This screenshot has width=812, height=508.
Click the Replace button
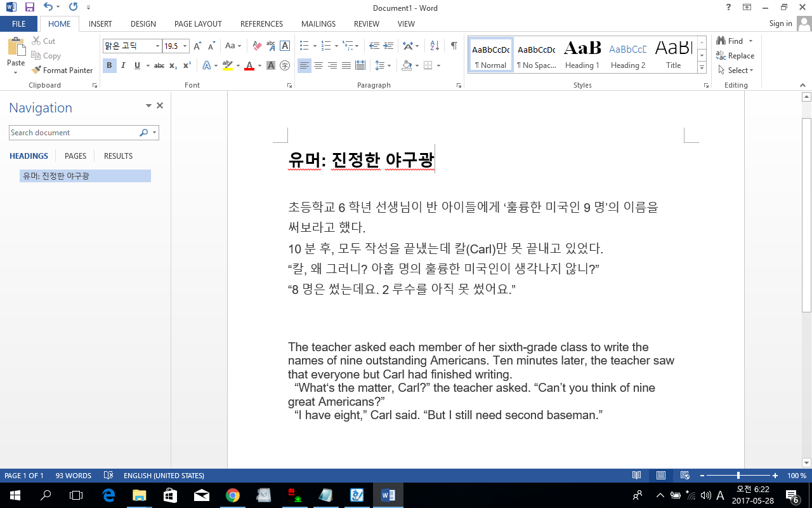coord(735,56)
